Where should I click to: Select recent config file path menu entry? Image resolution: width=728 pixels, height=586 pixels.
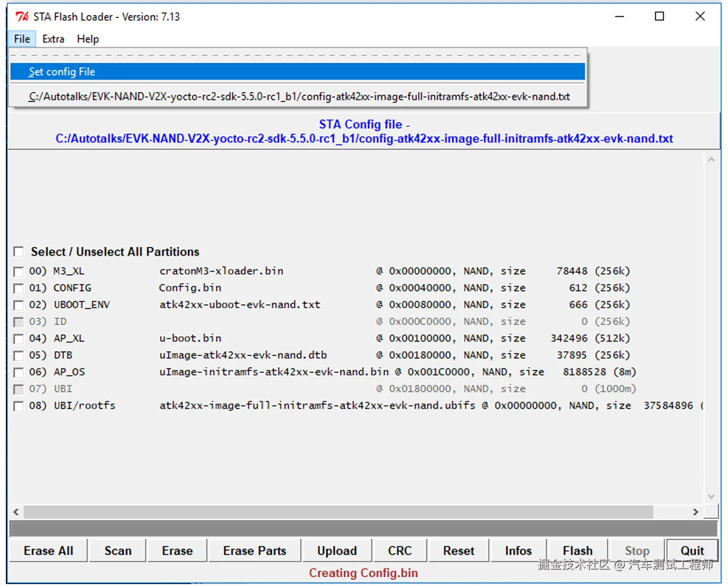[297, 96]
